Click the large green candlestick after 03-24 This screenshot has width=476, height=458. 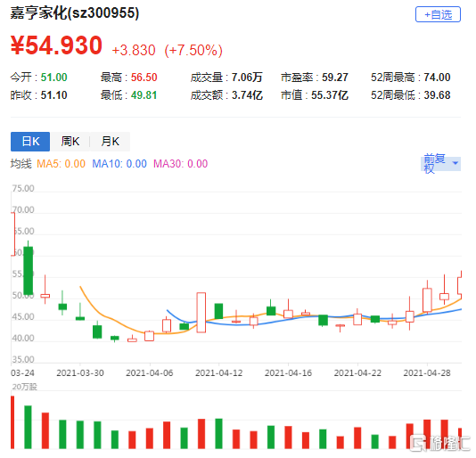29,270
